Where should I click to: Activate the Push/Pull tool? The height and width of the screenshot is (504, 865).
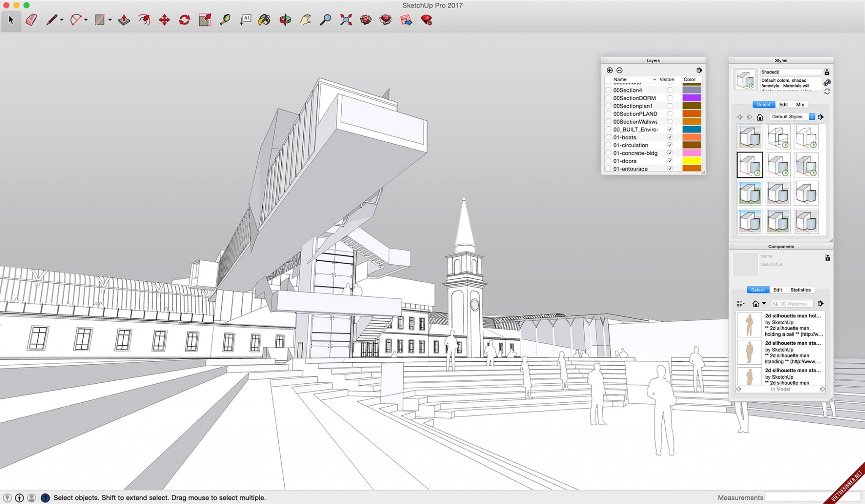124,19
